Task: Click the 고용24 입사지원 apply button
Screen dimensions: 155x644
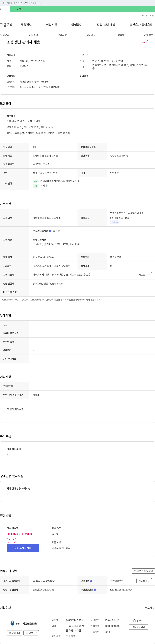Action: tap(23, 548)
